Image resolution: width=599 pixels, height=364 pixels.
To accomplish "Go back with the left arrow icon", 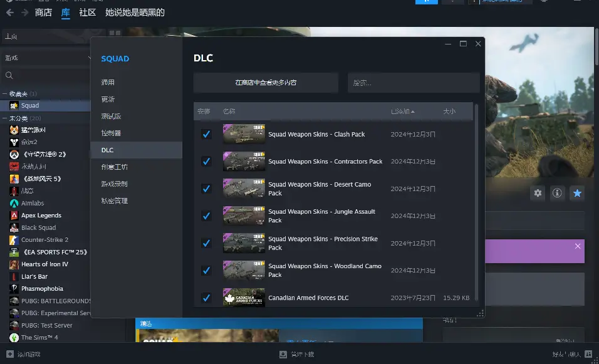I will [x=10, y=13].
